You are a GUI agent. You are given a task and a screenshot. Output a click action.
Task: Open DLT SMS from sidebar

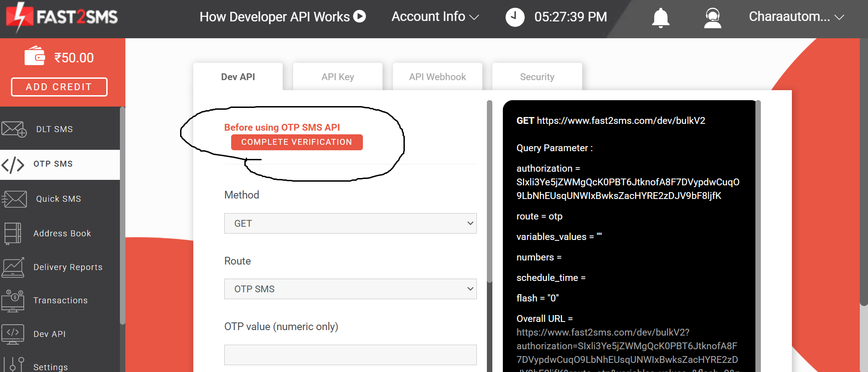click(54, 129)
